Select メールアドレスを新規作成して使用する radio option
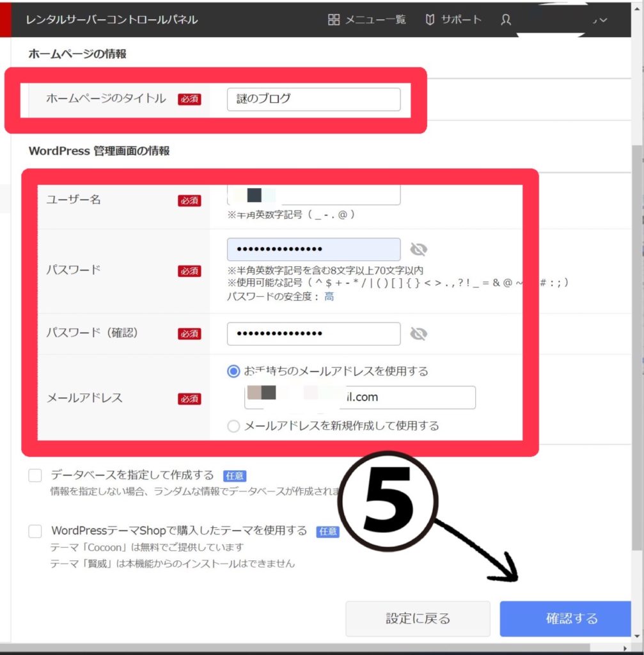The image size is (644, 655). coord(233,426)
